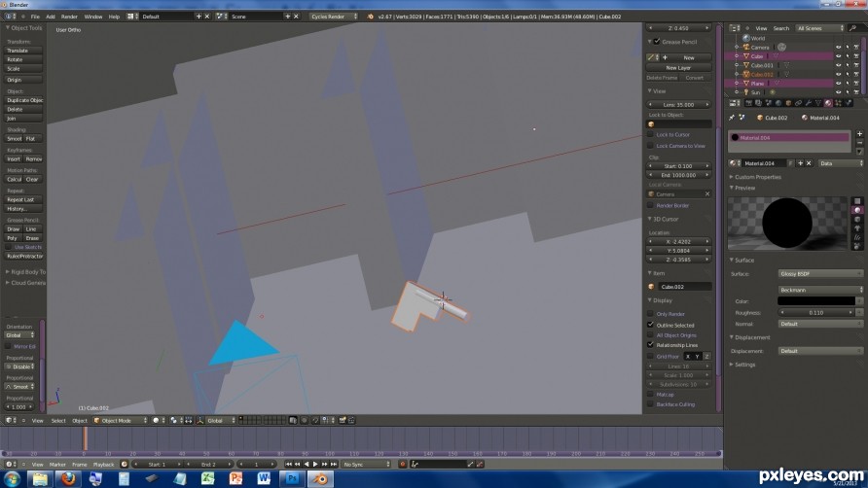Add a new material slot with plus
This screenshot has width=868, height=488.
click(859, 134)
